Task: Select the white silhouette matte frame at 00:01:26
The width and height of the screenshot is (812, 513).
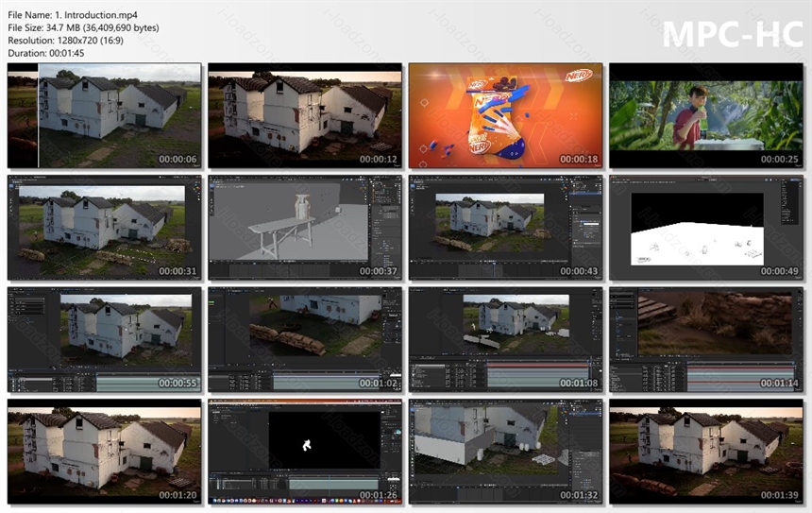Action: click(305, 452)
